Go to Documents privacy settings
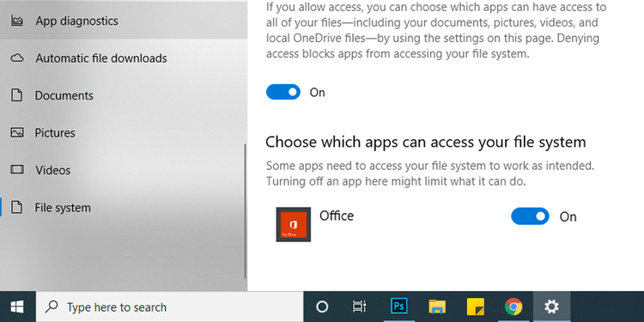Viewport: 644px width, 322px height. click(x=123, y=95)
